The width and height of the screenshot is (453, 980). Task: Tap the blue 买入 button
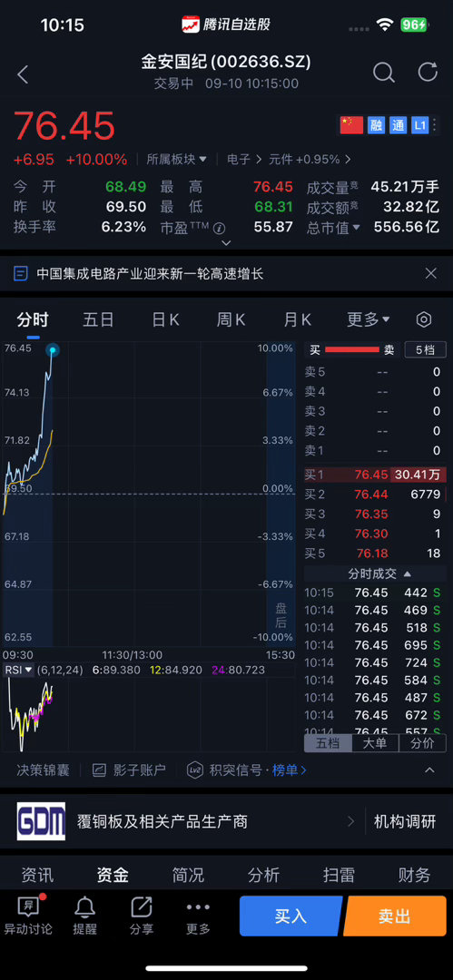291,916
